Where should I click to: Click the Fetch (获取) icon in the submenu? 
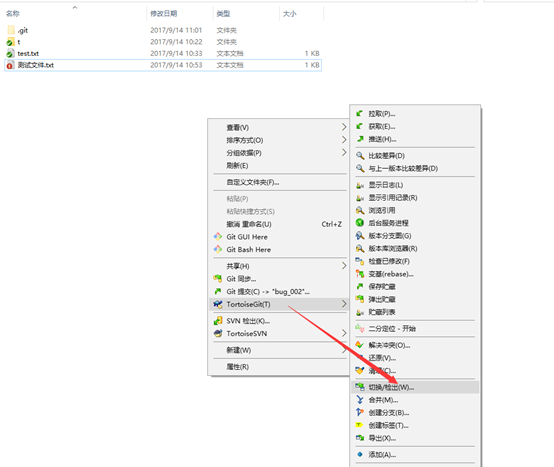pos(359,126)
